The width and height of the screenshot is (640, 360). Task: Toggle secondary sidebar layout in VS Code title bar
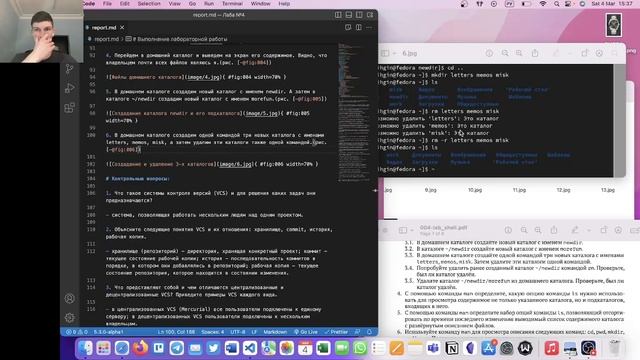point(359,15)
